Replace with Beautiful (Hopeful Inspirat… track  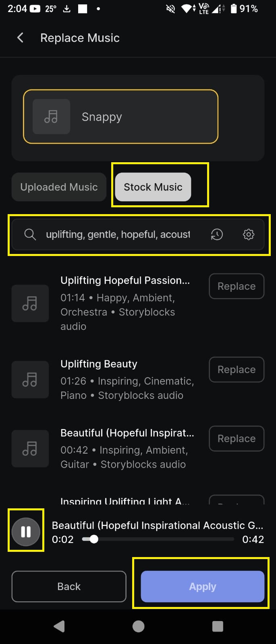(237, 438)
